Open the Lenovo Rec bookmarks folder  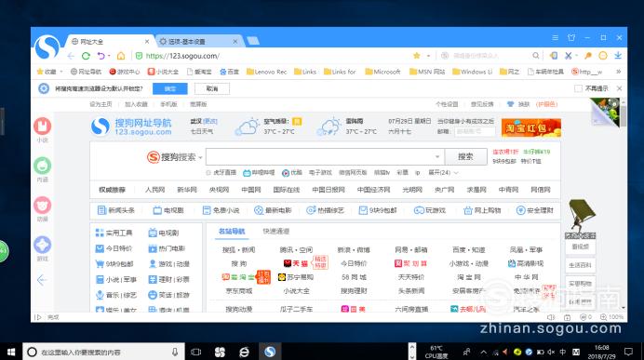[266, 72]
